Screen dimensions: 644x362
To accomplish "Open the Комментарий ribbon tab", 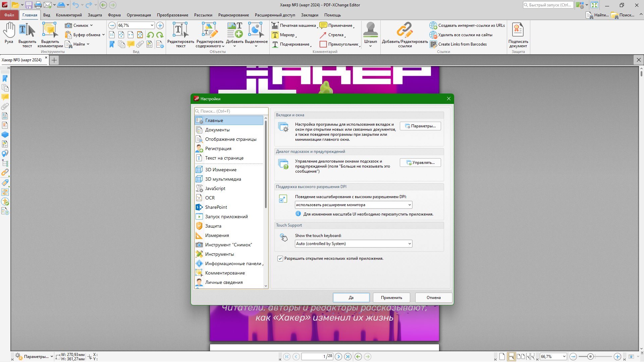I will 69,15.
